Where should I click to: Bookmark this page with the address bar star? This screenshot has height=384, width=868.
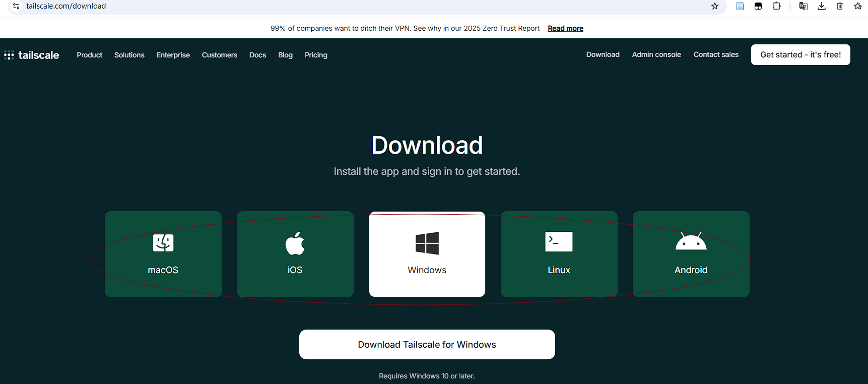coord(714,6)
